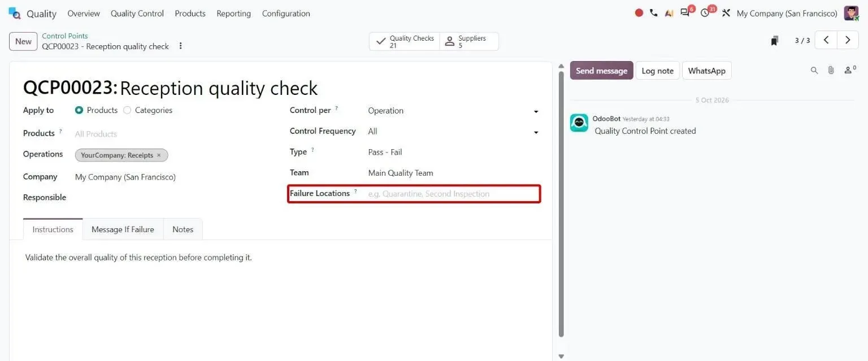Click the title Reception quality check
868x361 pixels.
219,88
